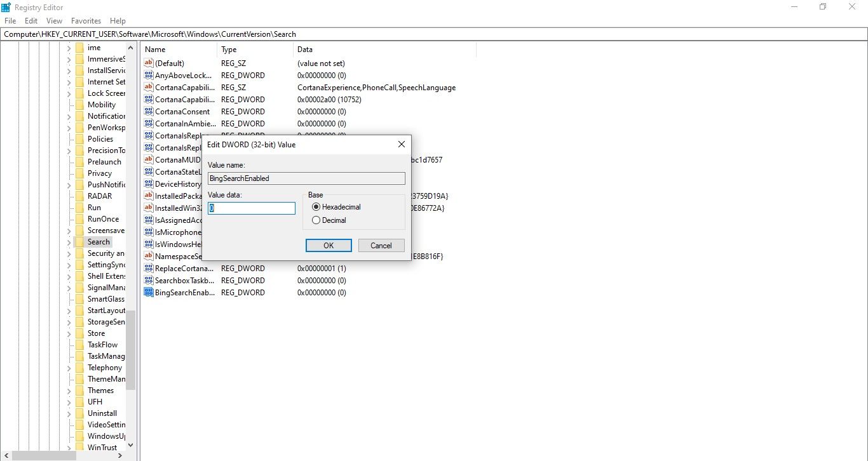Click the Mobility folder icon
868x461 pixels.
[x=79, y=105]
